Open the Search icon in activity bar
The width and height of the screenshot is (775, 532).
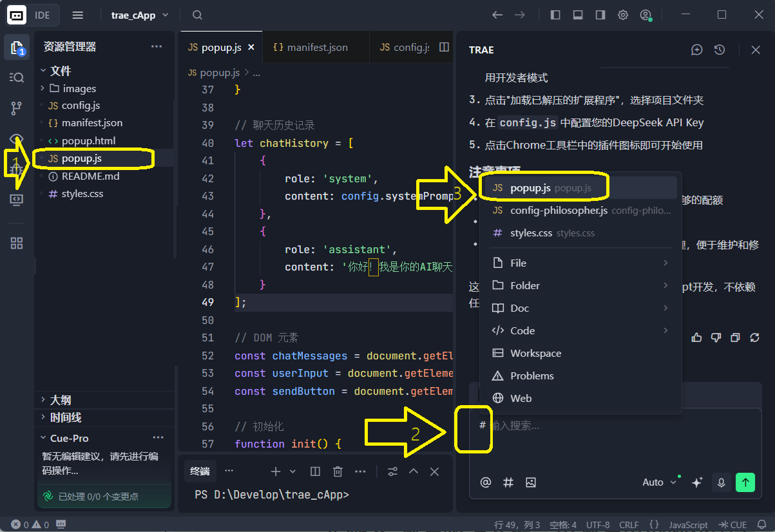click(x=17, y=77)
